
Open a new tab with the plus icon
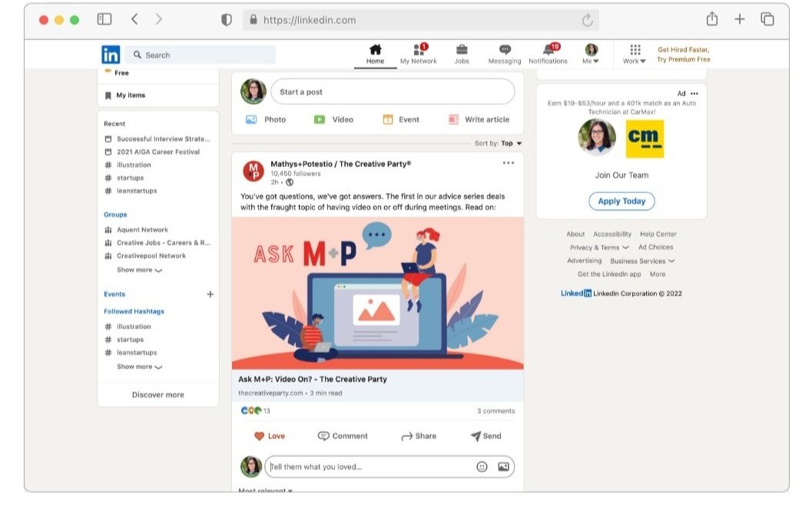[x=740, y=19]
